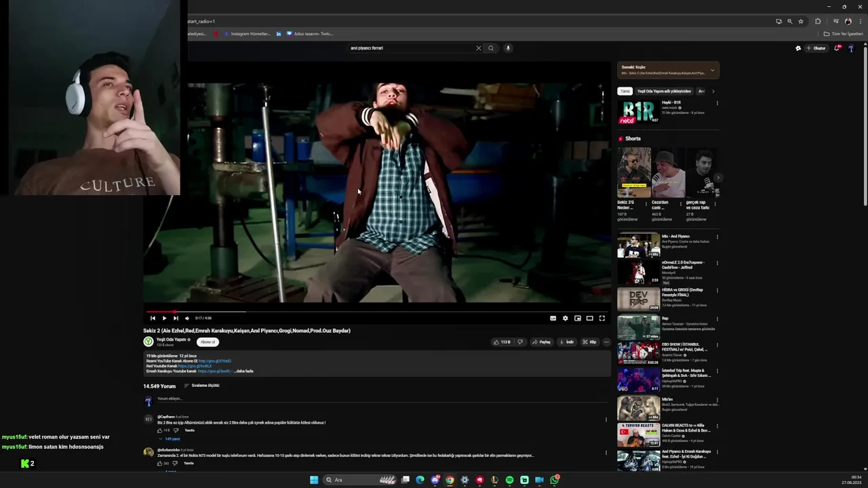Select the Tümü filter chip
The width and height of the screenshot is (868, 488).
tap(625, 91)
